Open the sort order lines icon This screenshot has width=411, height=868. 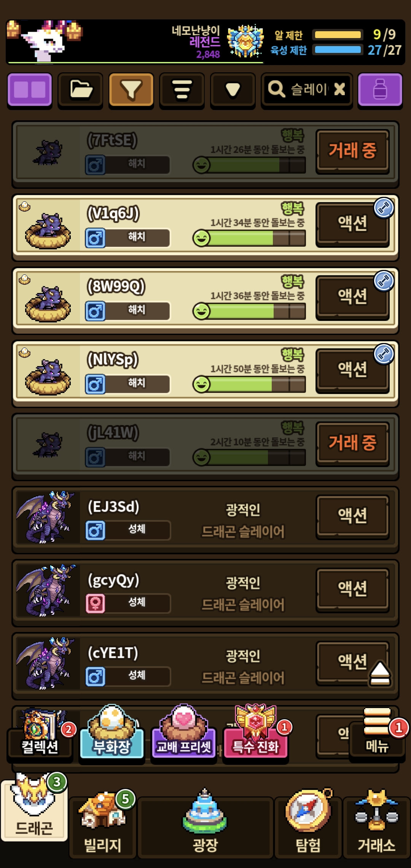(182, 90)
